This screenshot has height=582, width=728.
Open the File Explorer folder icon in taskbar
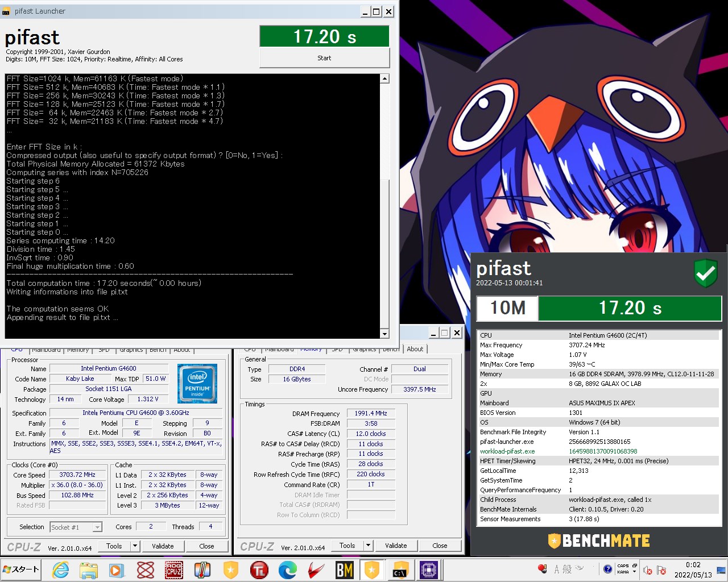(x=89, y=569)
